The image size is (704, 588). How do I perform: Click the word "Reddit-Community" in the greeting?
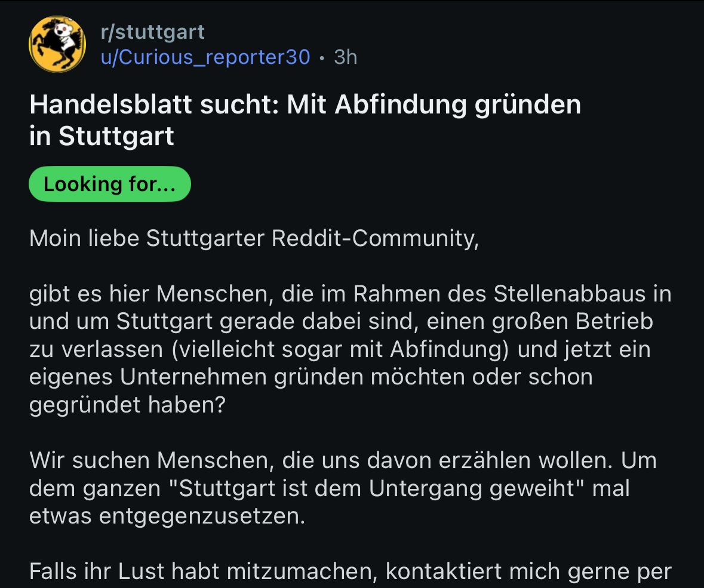point(374,239)
